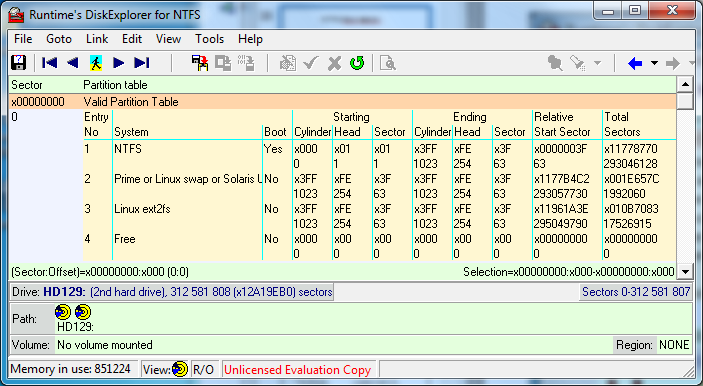Click the System column header
The image size is (703, 386).
pyautogui.click(x=131, y=132)
